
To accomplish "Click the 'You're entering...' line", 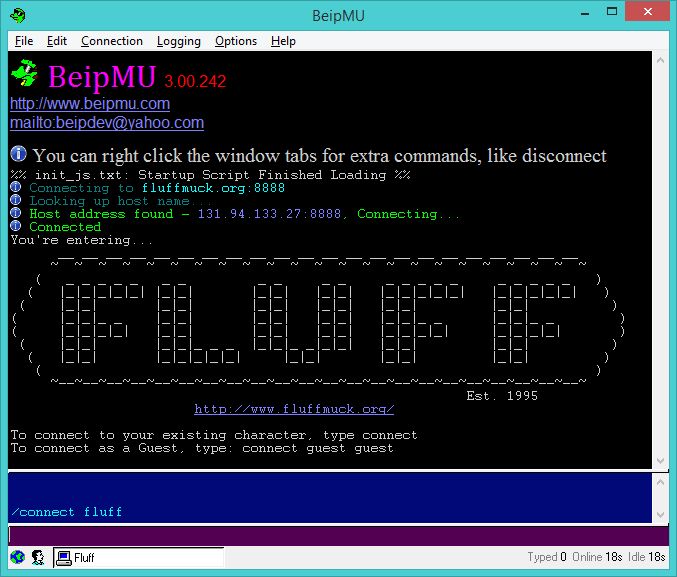I will 82,240.
